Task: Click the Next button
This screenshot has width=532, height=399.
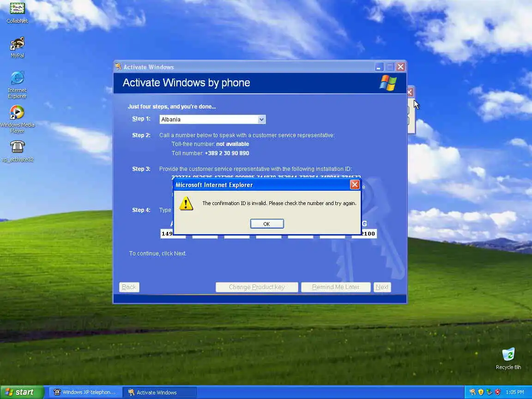Action: point(382,287)
